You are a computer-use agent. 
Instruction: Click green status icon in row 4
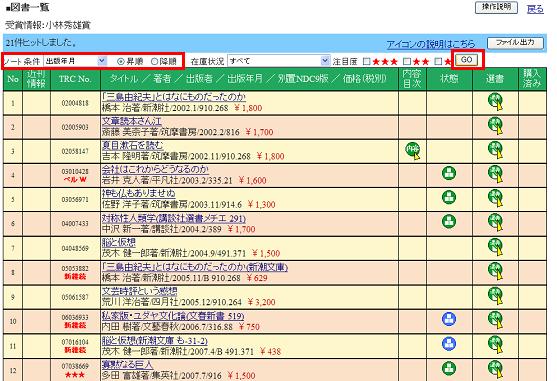449,173
